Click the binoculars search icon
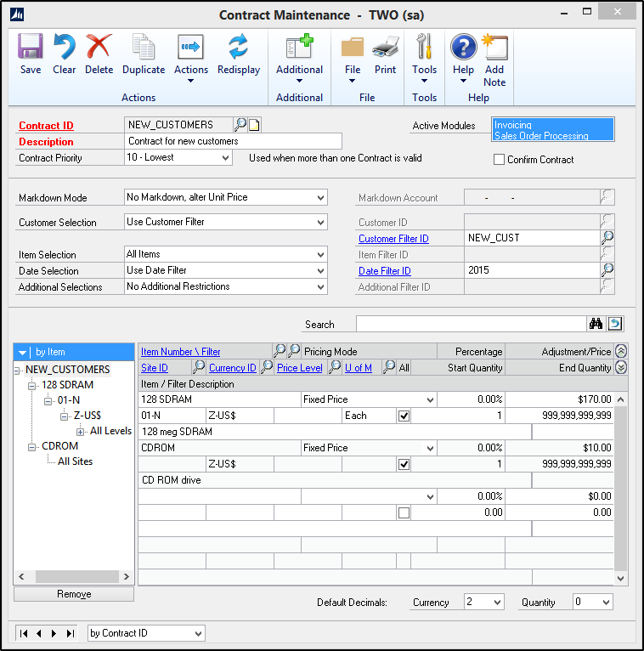Viewport: 644px width, 651px height. [596, 324]
